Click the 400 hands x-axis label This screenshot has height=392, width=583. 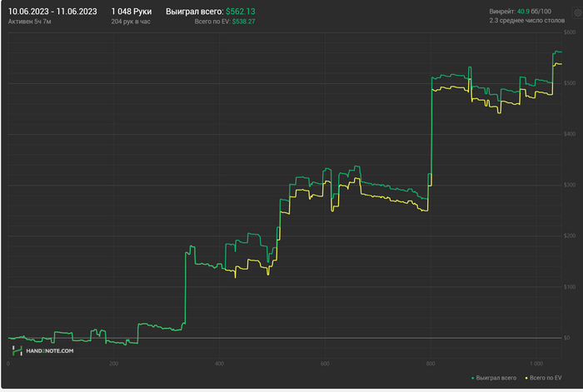point(219,364)
